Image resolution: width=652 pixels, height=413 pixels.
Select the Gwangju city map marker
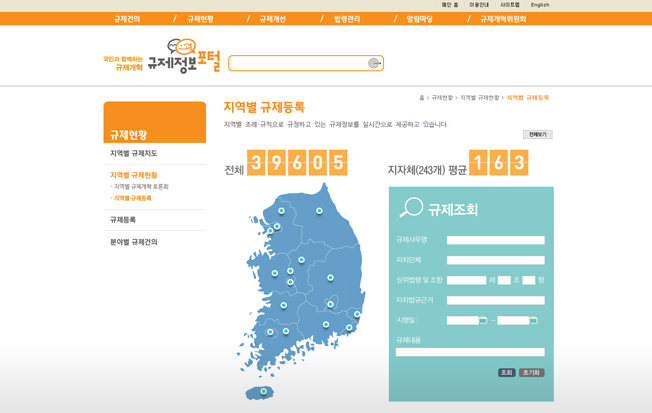tap(270, 332)
